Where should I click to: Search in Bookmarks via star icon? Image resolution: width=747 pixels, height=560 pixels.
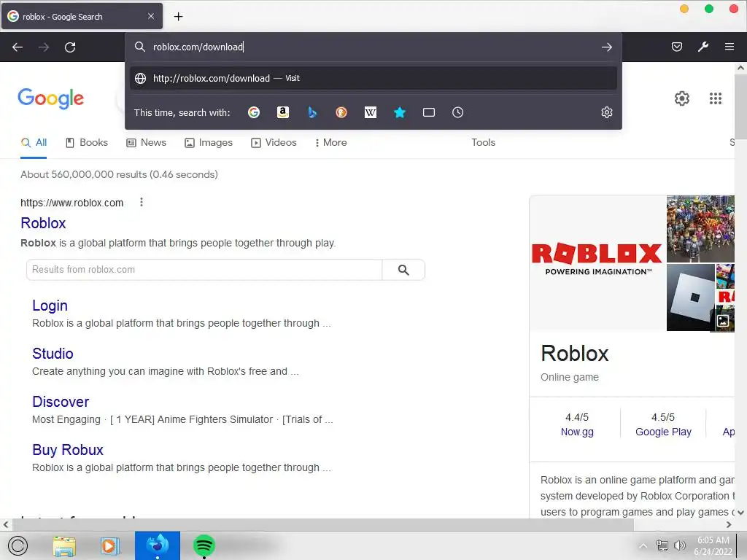tap(400, 112)
